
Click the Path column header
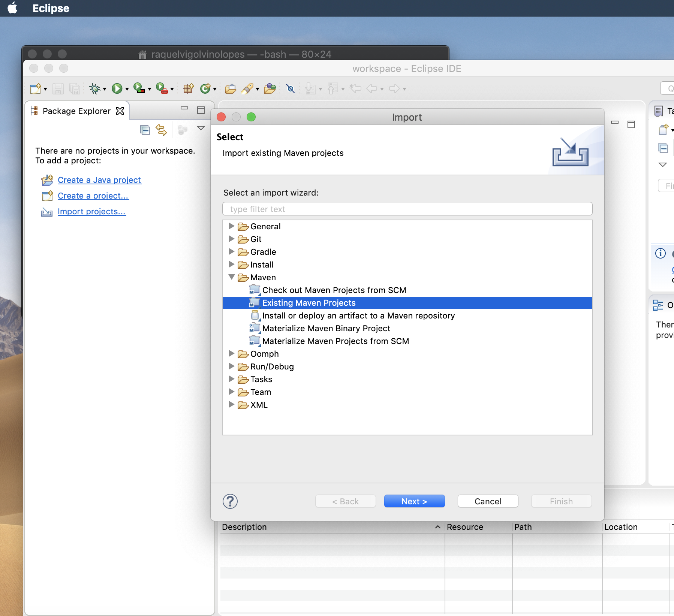(x=557, y=527)
